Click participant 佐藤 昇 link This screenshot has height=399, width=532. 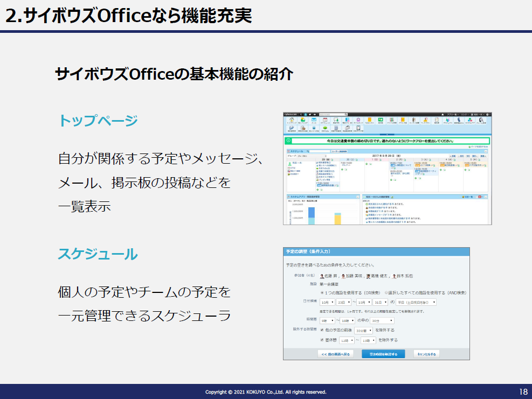tap(330, 276)
